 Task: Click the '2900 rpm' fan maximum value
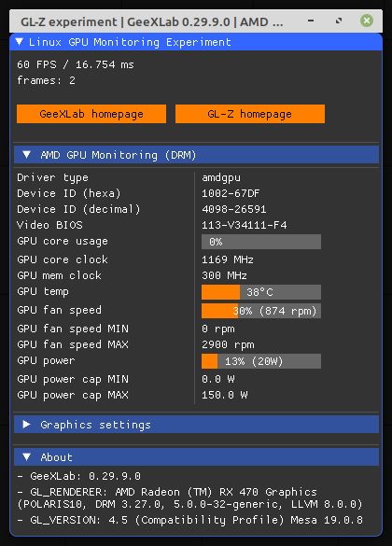point(228,344)
